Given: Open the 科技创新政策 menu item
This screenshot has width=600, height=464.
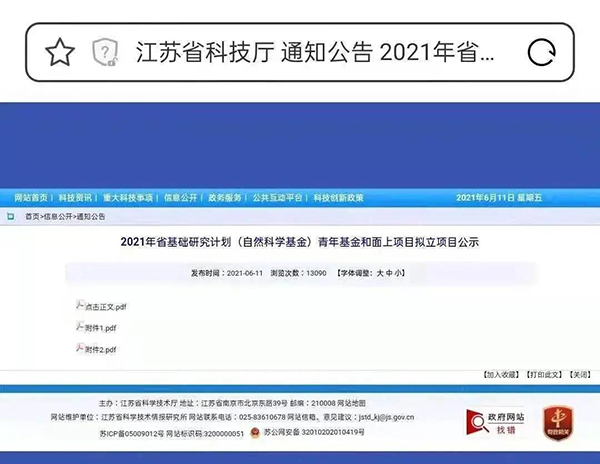Looking at the screenshot, I should pos(338,198).
